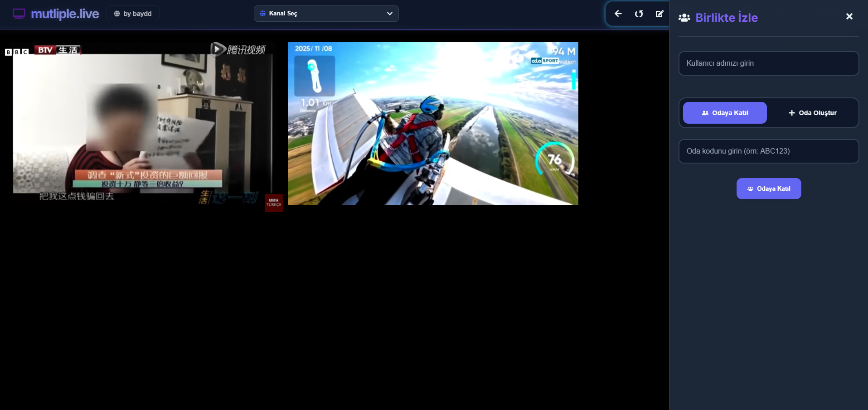The height and width of the screenshot is (410, 868).
Task: Select the BTV news video stream
Action: pyautogui.click(x=141, y=125)
